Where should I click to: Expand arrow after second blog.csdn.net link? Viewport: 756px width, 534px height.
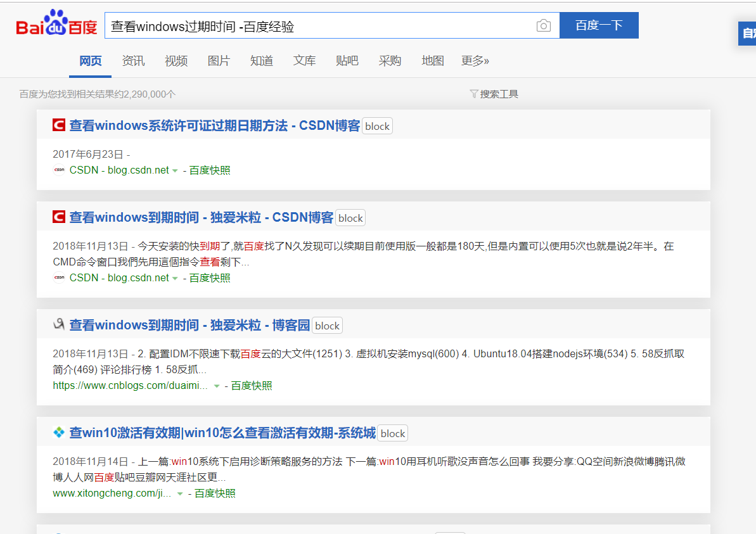point(175,278)
